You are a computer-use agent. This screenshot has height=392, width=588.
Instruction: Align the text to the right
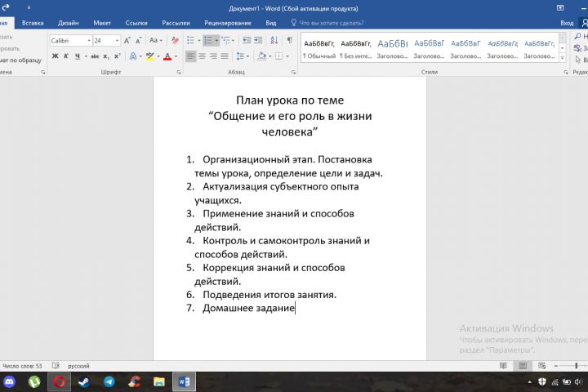coord(213,56)
